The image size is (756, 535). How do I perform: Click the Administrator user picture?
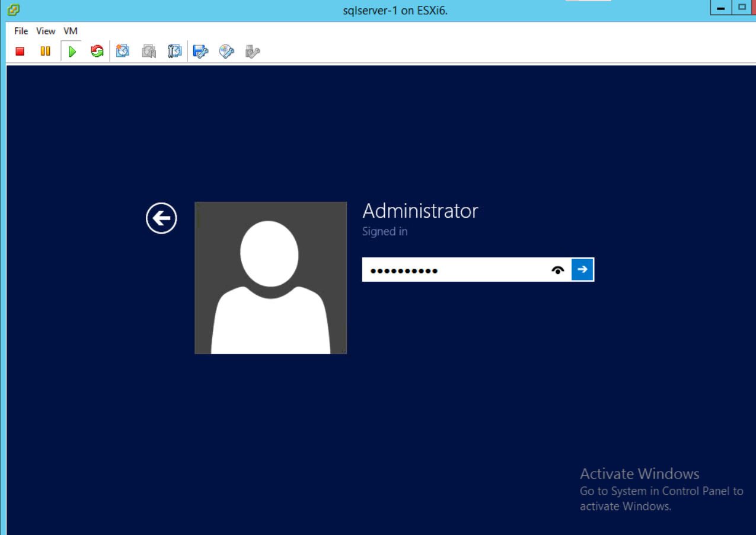(x=270, y=278)
